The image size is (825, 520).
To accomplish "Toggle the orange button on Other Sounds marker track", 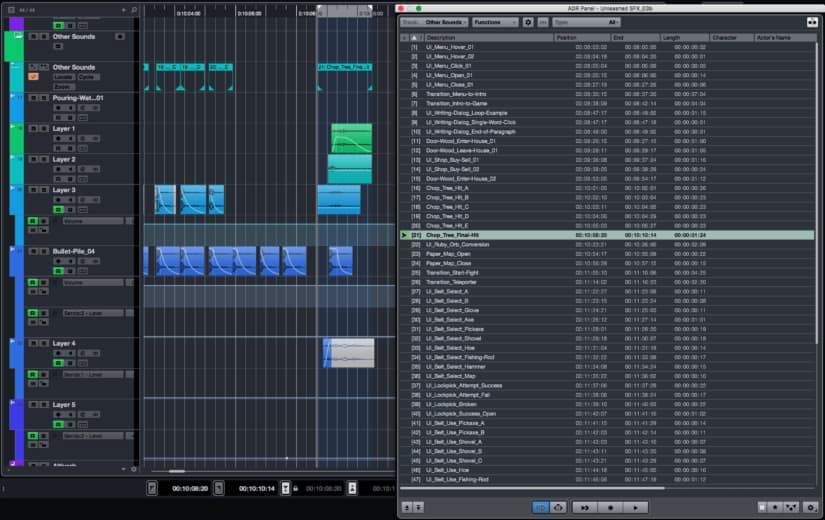I will coord(34,77).
